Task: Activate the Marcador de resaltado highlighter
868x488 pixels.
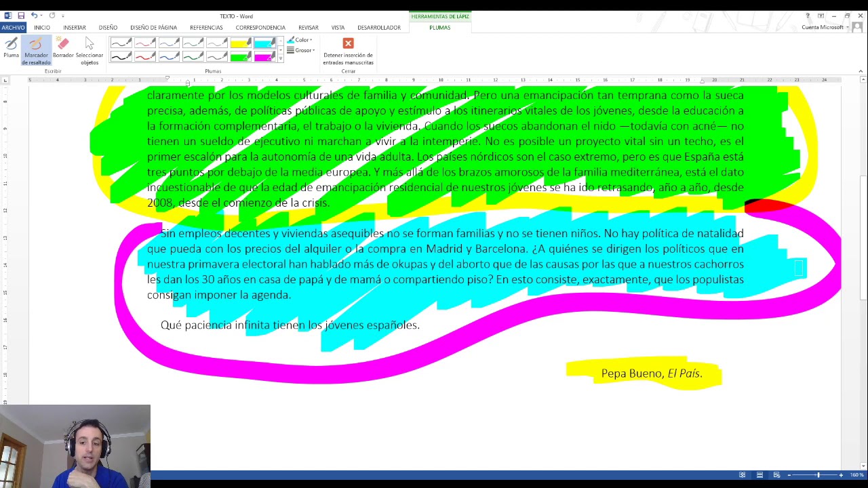Action: tap(36, 51)
